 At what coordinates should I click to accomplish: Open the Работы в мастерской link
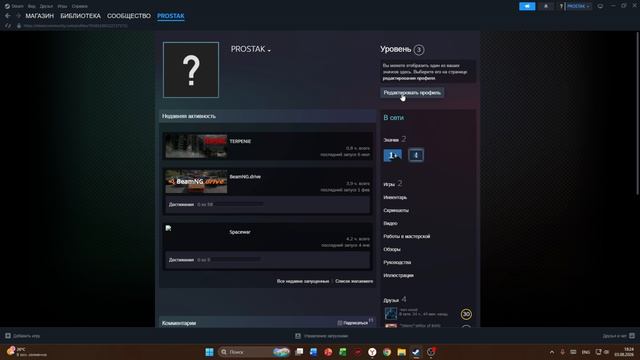407,236
